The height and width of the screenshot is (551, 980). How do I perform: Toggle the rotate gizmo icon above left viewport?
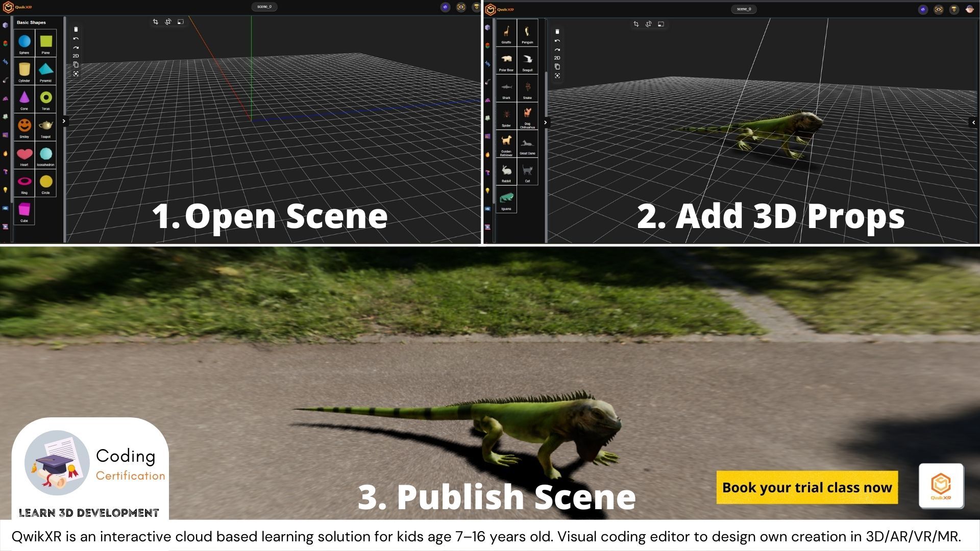(168, 22)
